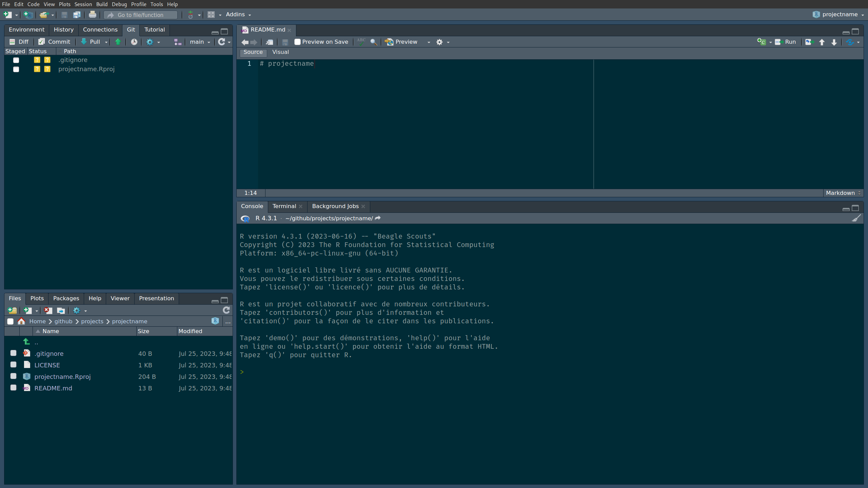Check the README.md file checkbox

(13, 388)
